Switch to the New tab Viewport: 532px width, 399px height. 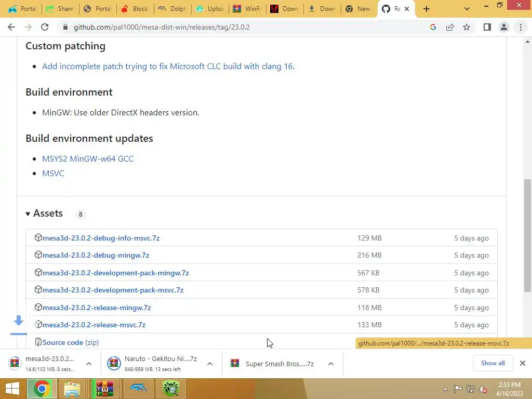pos(358,9)
